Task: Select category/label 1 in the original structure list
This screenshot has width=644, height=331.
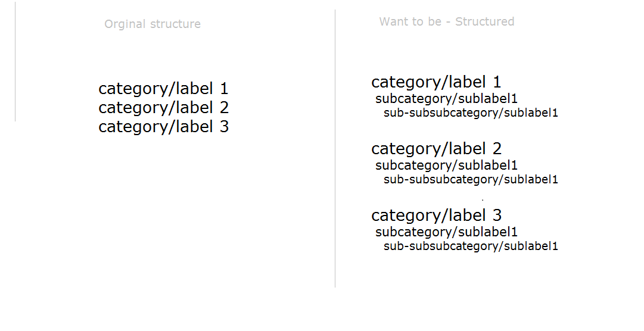Action: pyautogui.click(x=163, y=89)
